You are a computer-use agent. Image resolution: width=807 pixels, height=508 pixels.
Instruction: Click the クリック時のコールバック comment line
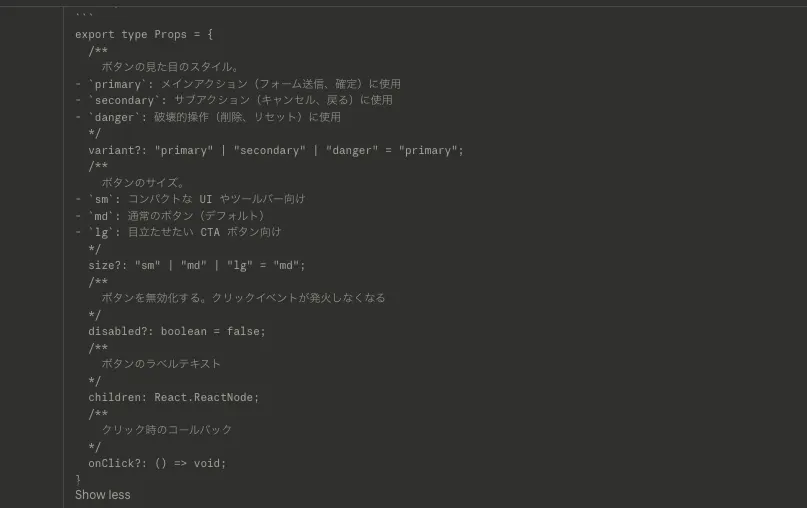[167, 430]
